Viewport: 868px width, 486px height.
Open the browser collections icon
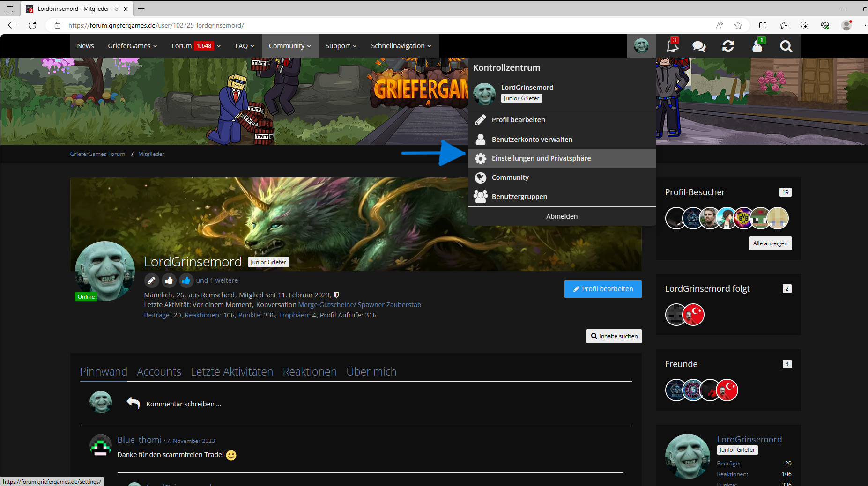pyautogui.click(x=804, y=25)
